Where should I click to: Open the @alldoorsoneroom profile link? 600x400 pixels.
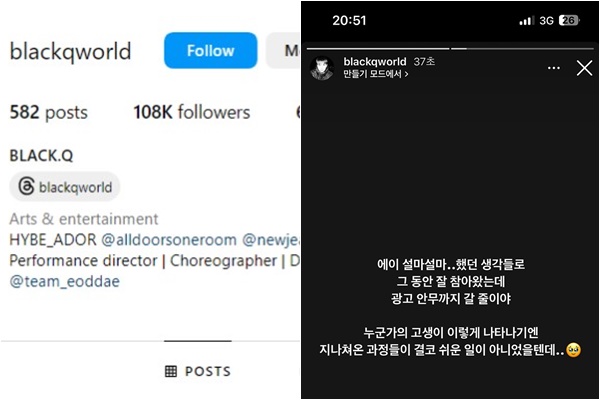coord(169,240)
